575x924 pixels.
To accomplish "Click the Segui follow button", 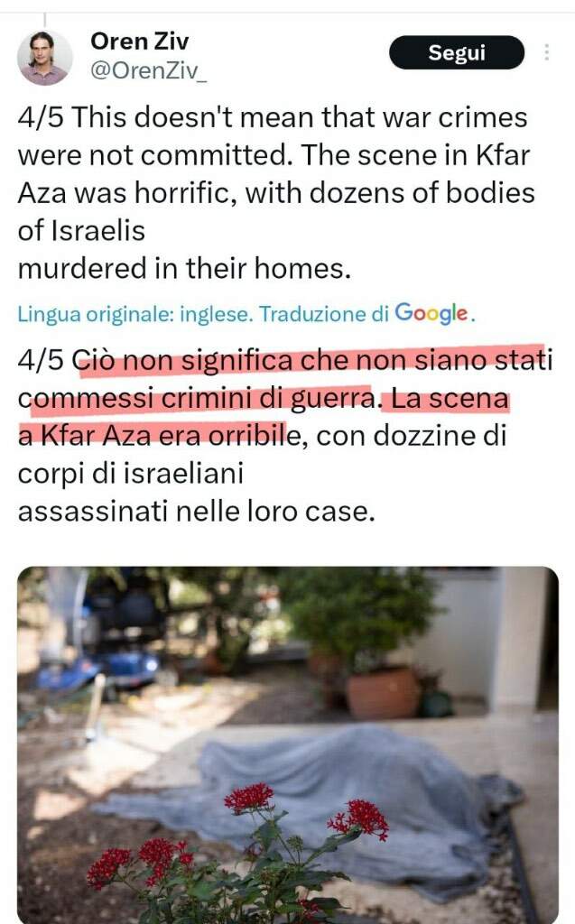I will 457,52.
